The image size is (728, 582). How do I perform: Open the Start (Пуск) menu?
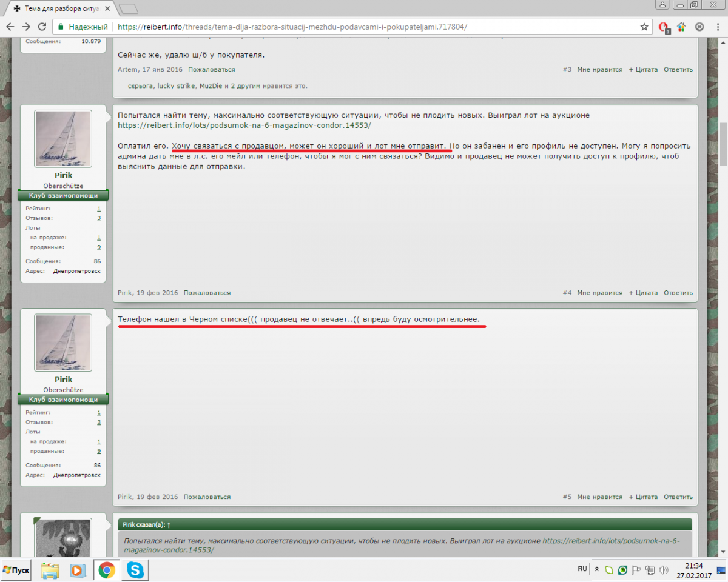coord(16,570)
